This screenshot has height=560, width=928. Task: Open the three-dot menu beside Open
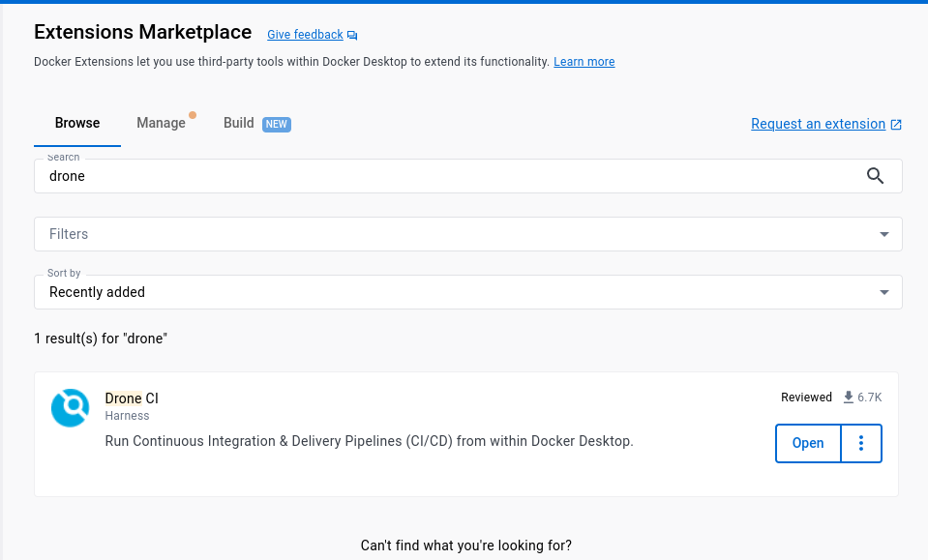click(x=861, y=443)
